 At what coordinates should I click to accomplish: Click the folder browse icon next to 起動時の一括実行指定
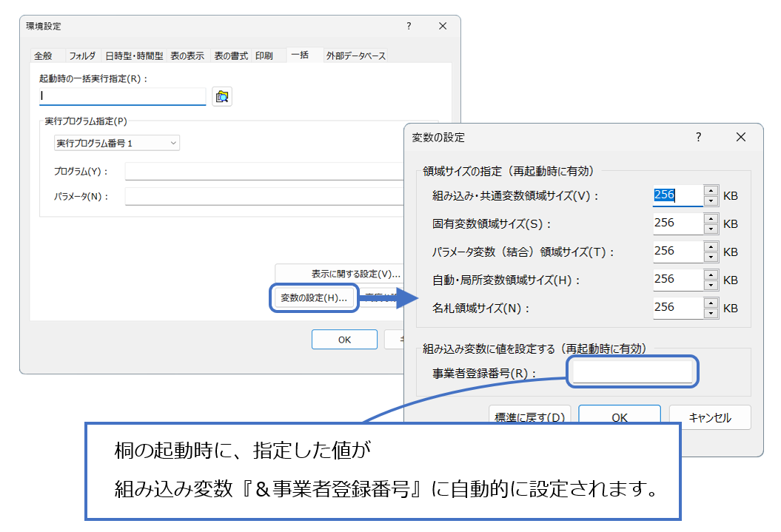click(x=223, y=96)
